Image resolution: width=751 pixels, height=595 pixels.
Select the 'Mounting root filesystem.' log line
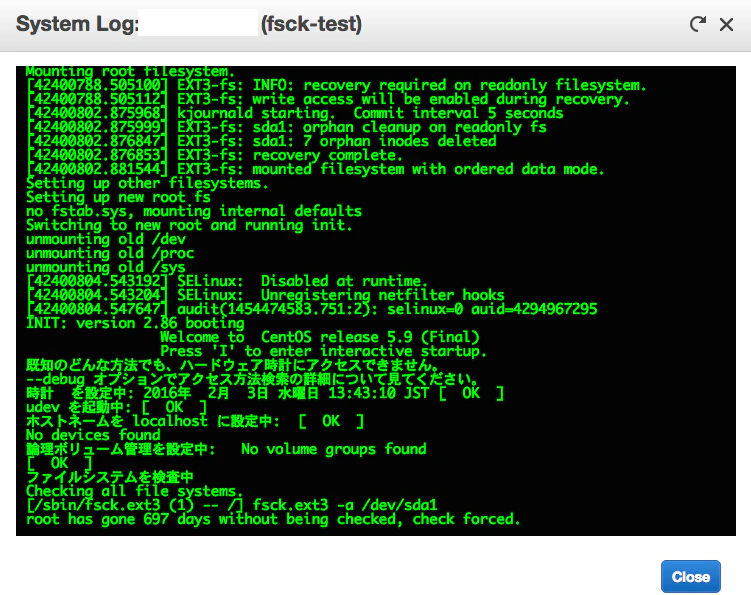pyautogui.click(x=130, y=71)
